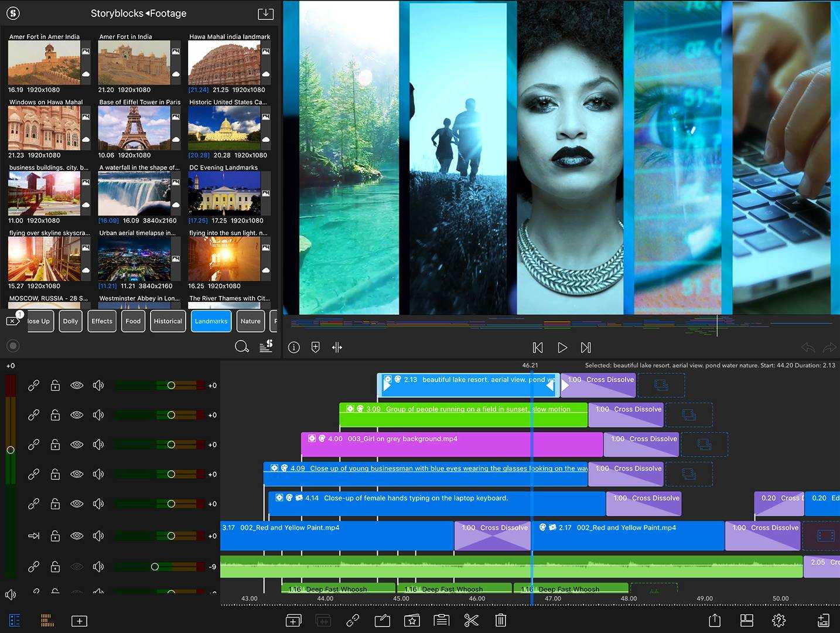Add a new track with plus icon

point(79,621)
